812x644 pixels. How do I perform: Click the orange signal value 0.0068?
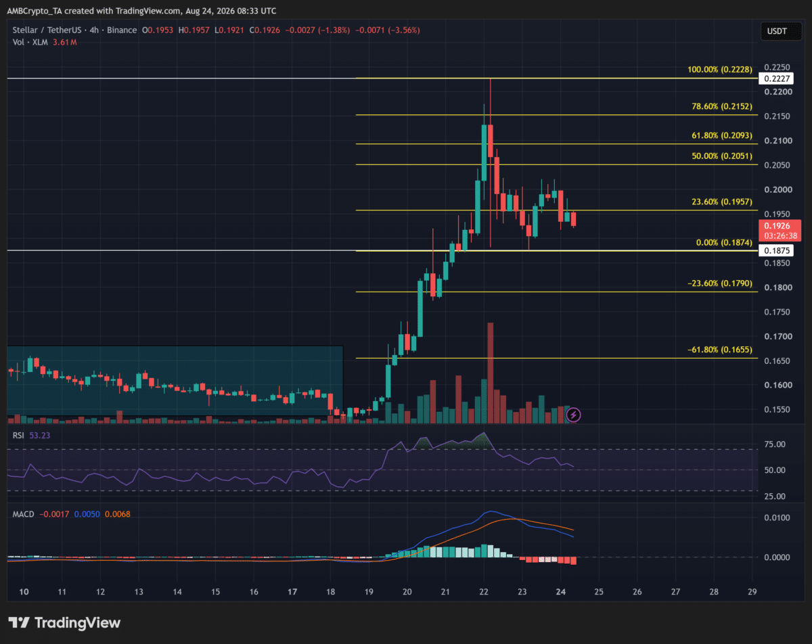click(116, 514)
